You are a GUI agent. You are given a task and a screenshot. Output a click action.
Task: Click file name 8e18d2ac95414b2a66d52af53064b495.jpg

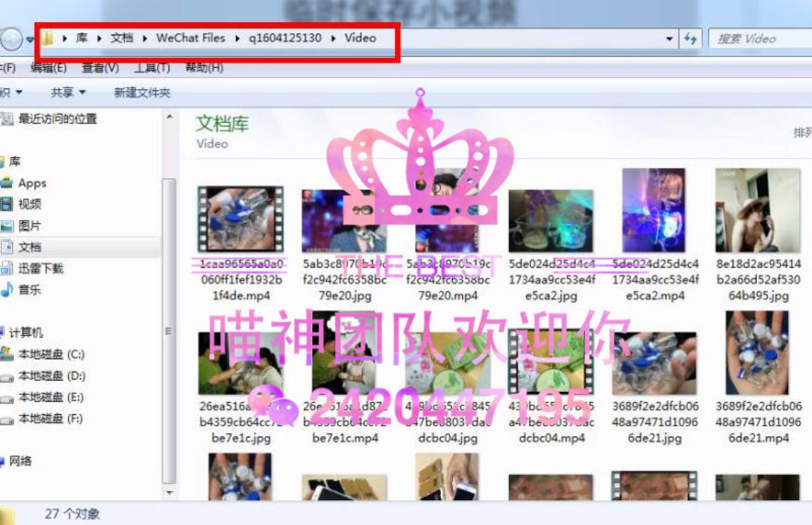coord(758,280)
